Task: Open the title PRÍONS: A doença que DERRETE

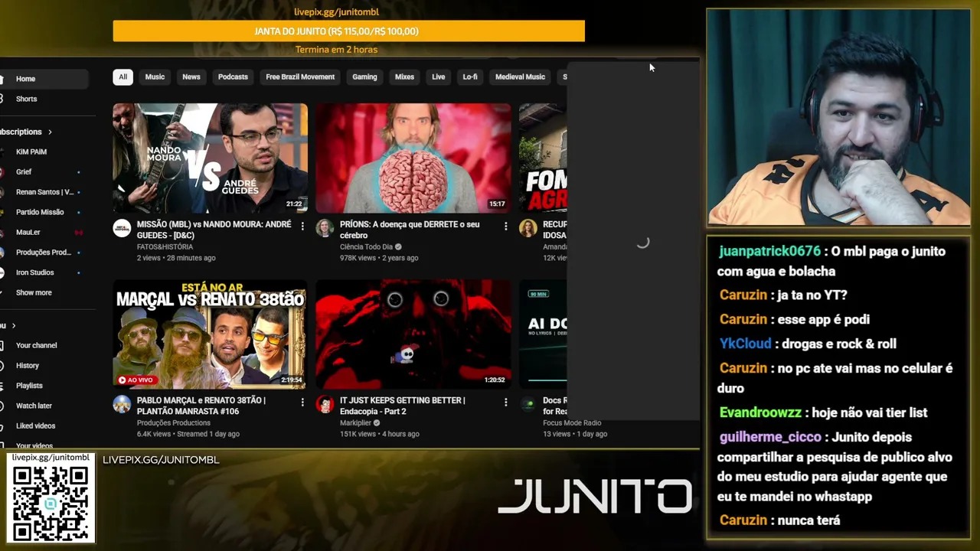Action: click(410, 230)
